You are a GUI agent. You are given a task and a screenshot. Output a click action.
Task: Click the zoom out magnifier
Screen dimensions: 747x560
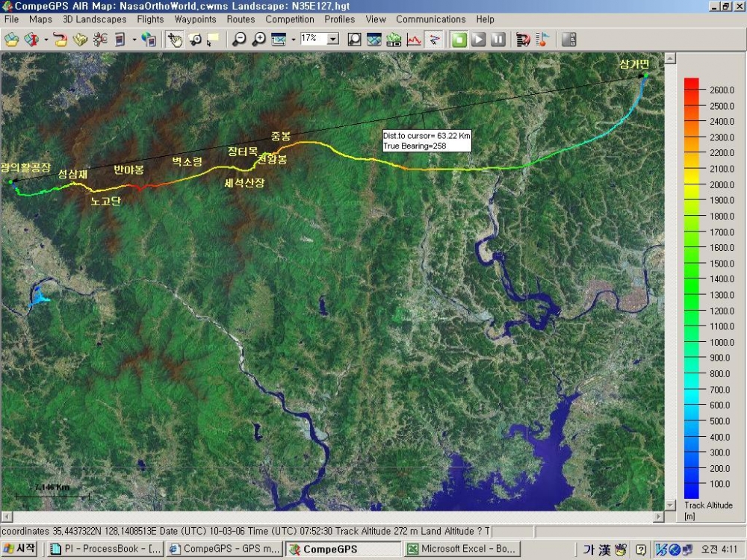point(239,39)
